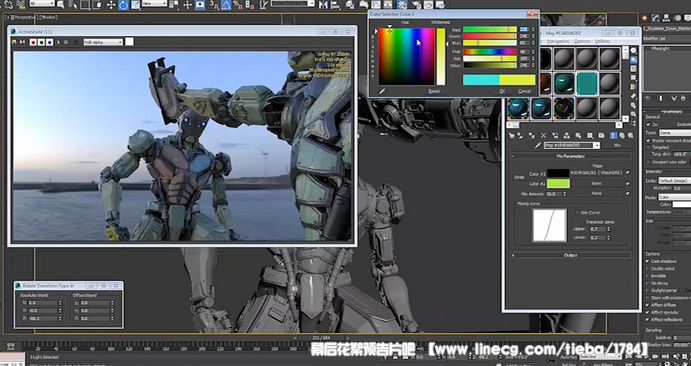691x366 pixels.
Task: Click the Color #1 black swatch
Action: click(558, 173)
